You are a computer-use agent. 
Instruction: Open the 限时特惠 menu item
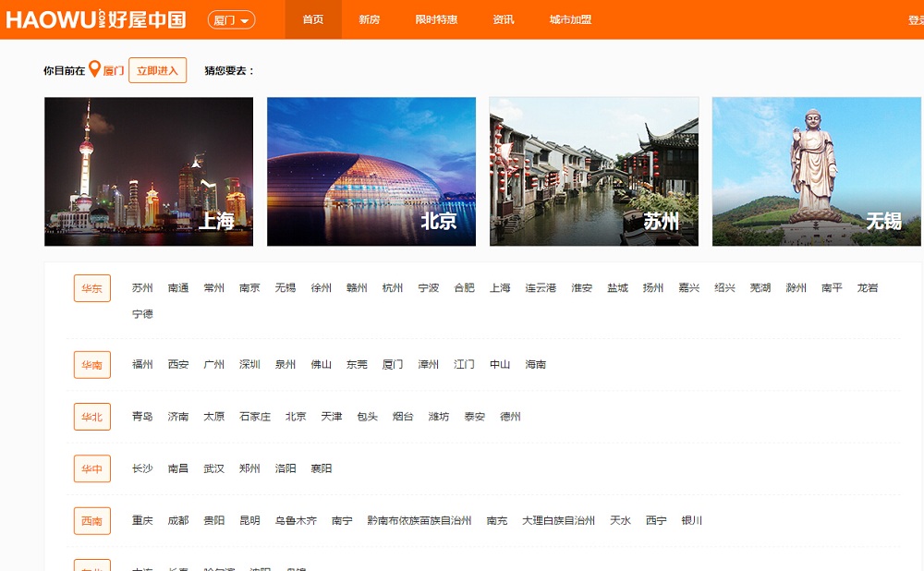coord(436,19)
